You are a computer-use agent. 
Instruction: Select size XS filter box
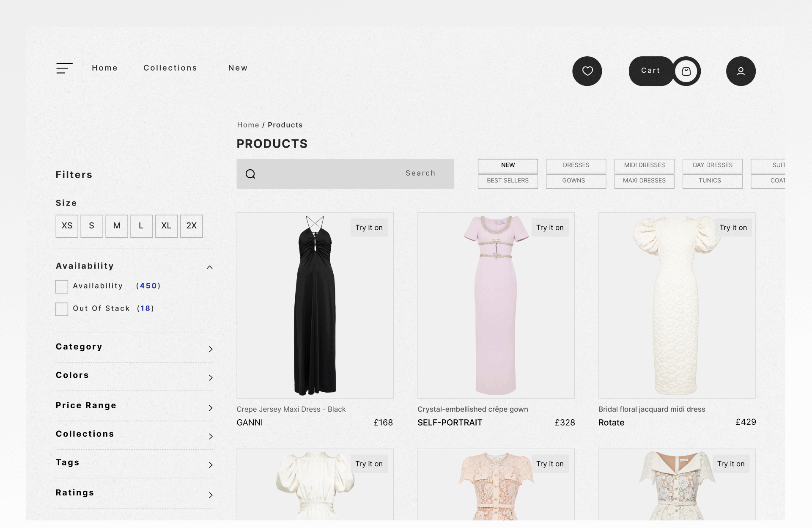pos(67,226)
